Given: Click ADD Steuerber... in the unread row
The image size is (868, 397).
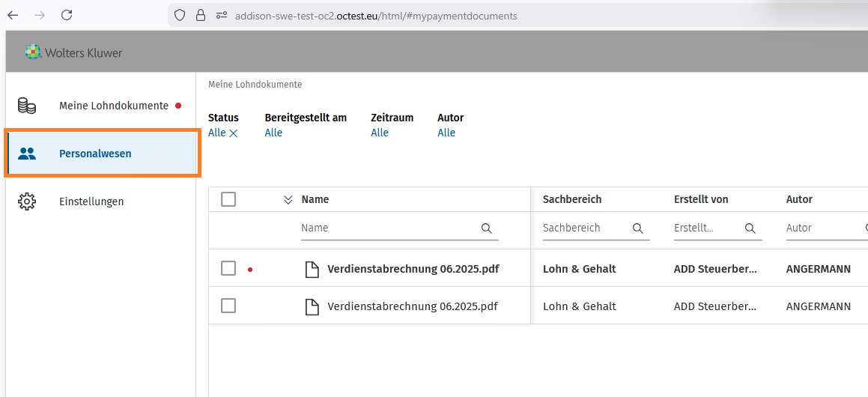Looking at the screenshot, I should pyautogui.click(x=716, y=269).
